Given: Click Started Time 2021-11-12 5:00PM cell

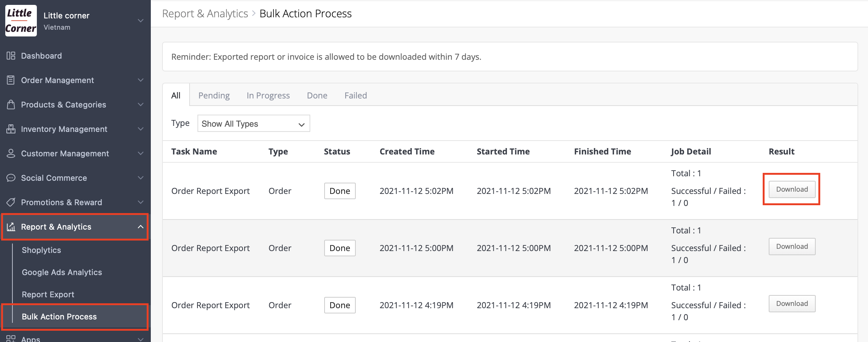Looking at the screenshot, I should pos(514,248).
